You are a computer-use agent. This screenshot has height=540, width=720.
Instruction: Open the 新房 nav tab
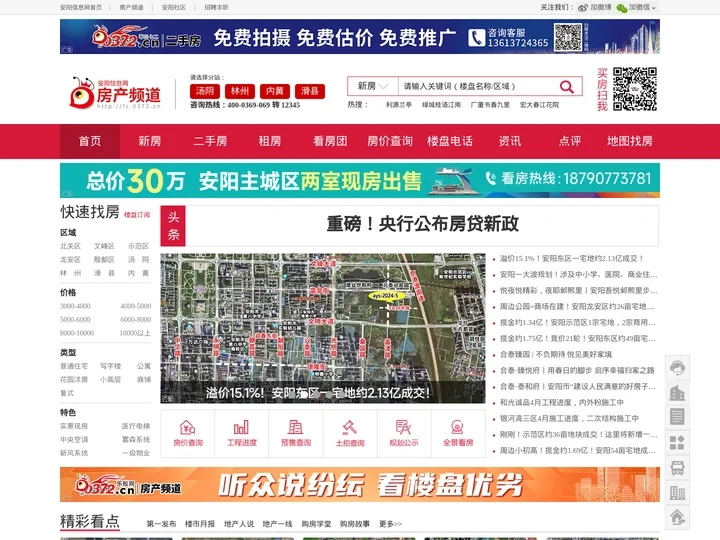[x=150, y=141]
